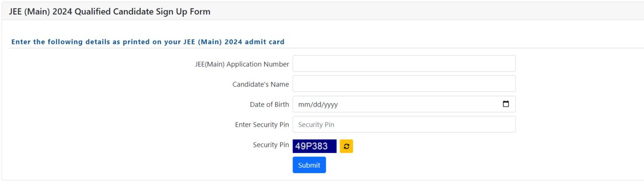Click the 'Security Pin' label beside the captcha
Image resolution: width=644 pixels, height=185 pixels.
coord(271,145)
